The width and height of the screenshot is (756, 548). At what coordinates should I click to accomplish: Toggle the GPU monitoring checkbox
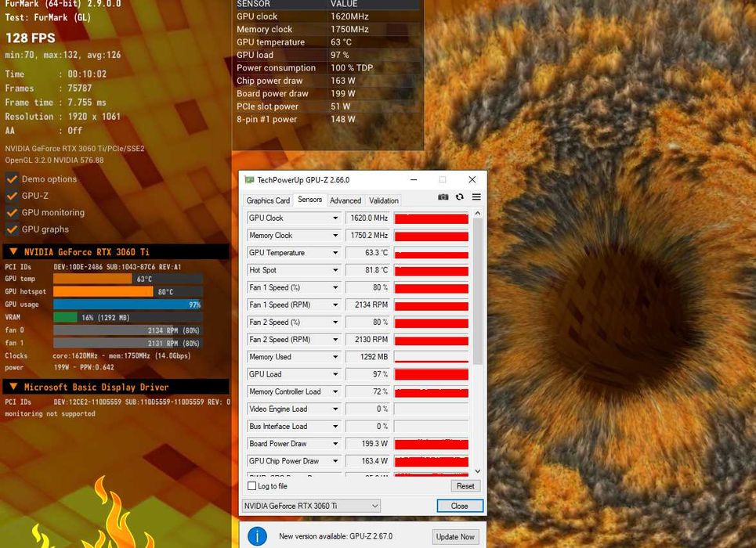point(12,213)
